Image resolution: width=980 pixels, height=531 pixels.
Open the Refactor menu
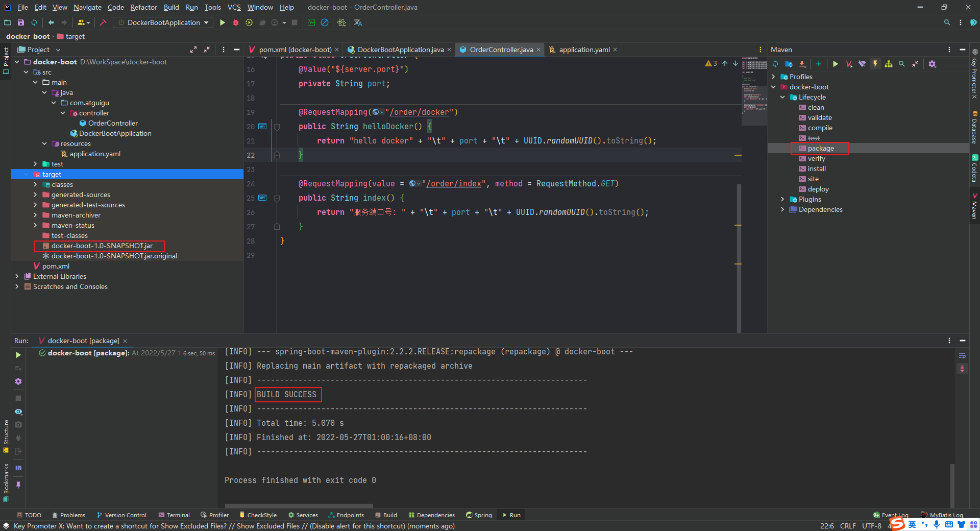pyautogui.click(x=143, y=7)
